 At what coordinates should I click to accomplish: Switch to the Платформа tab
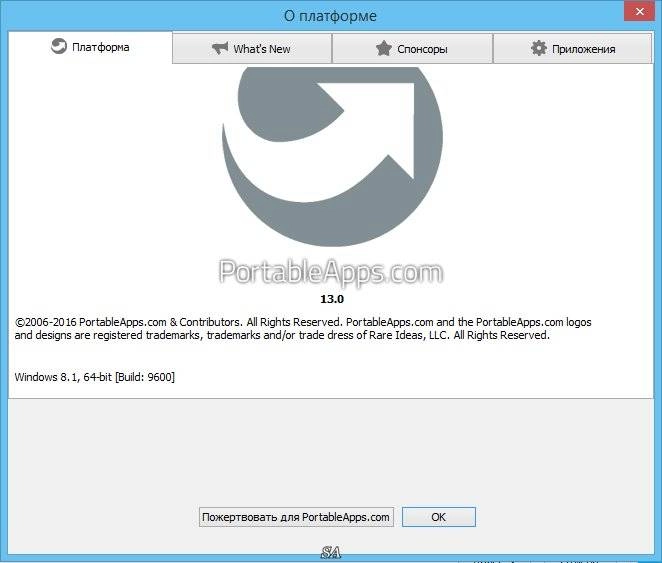click(x=90, y=47)
